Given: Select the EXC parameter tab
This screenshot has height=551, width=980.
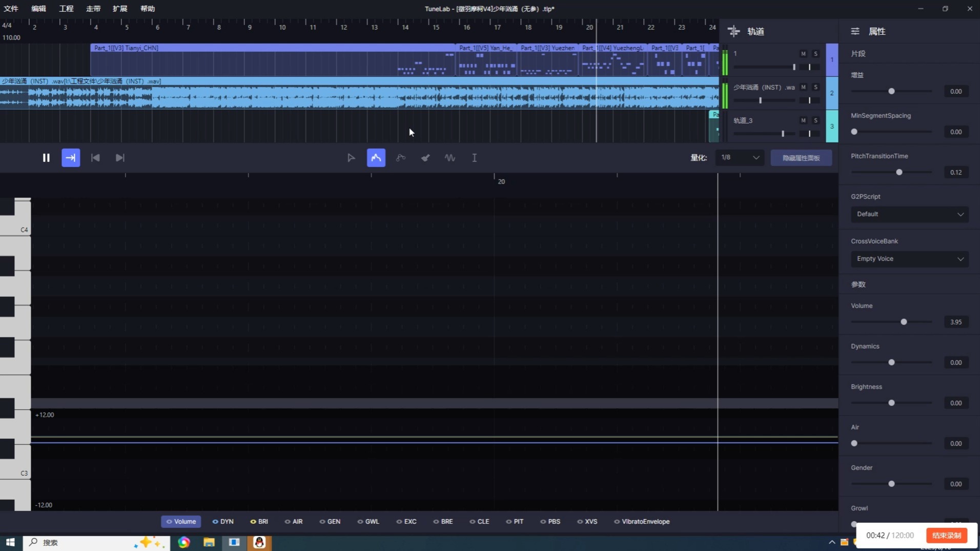Looking at the screenshot, I should tap(406, 522).
